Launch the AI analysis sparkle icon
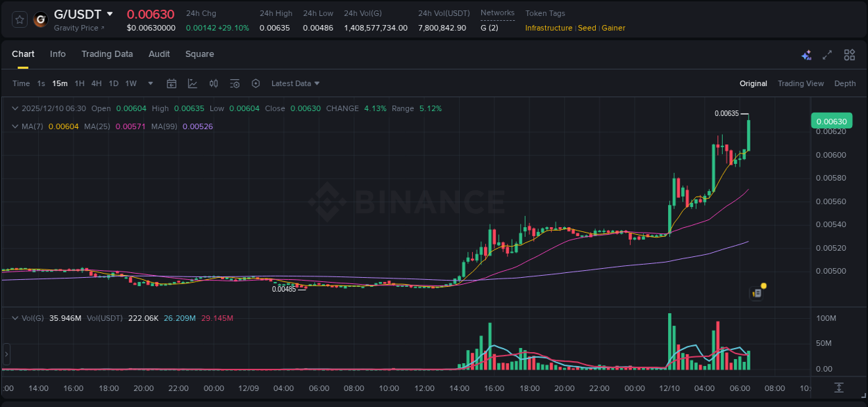Image resolution: width=868 pixels, height=407 pixels. tap(806, 54)
